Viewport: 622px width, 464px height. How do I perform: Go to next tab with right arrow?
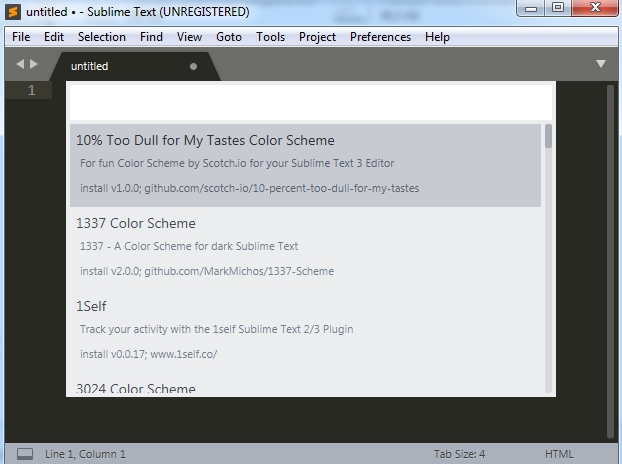click(34, 64)
